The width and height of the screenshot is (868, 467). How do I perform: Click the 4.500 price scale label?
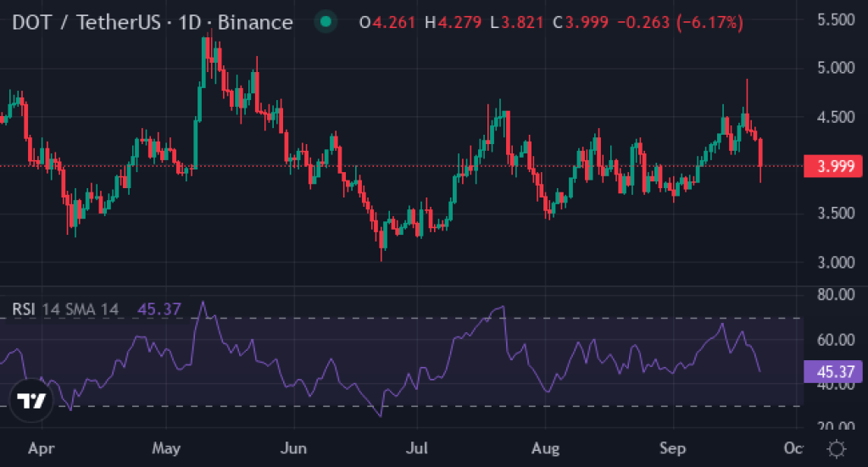836,117
